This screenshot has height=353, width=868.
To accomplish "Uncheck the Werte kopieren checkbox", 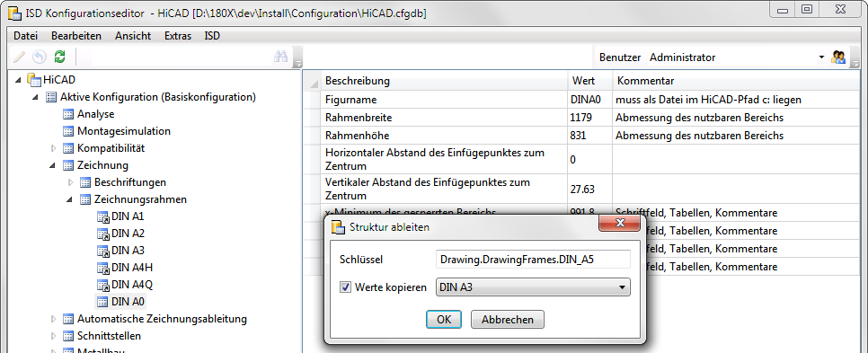I will pos(345,287).
